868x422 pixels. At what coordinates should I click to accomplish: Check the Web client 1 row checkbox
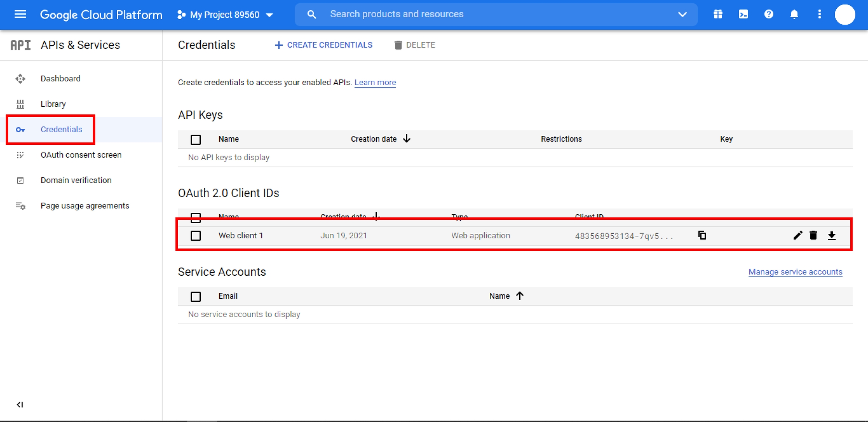(x=196, y=236)
